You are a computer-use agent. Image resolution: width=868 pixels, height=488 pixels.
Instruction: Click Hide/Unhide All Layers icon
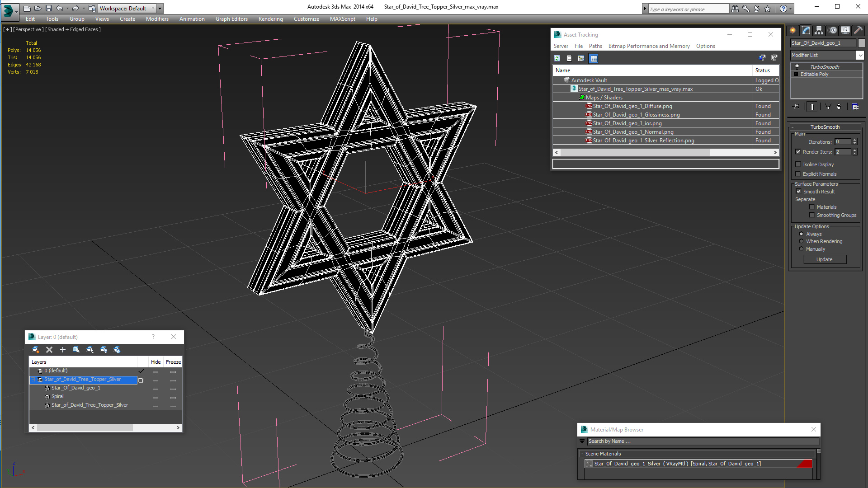click(x=104, y=350)
